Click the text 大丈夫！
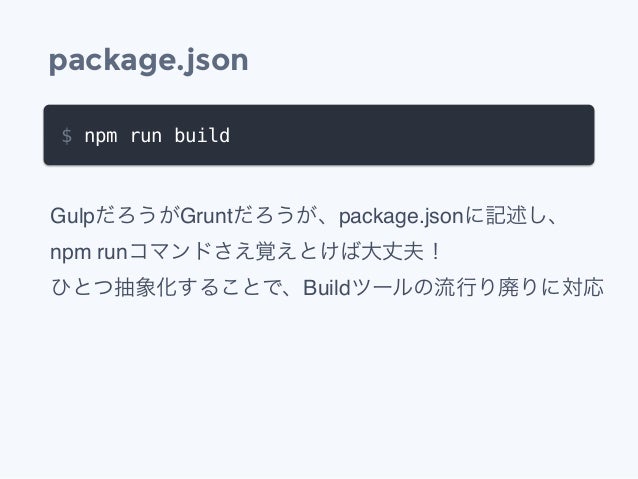 [x=400, y=252]
